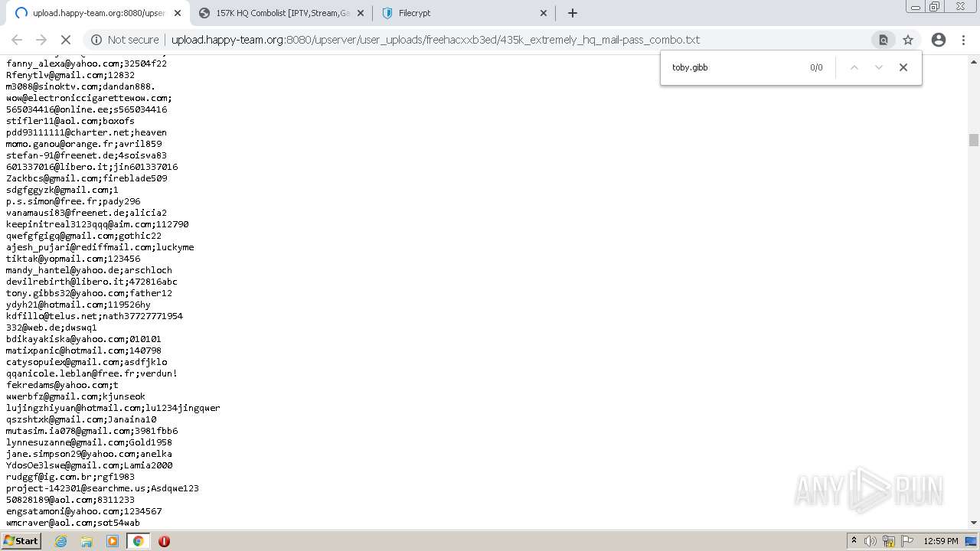The width and height of the screenshot is (980, 551).
Task: Go forward to the next page
Action: point(41,40)
